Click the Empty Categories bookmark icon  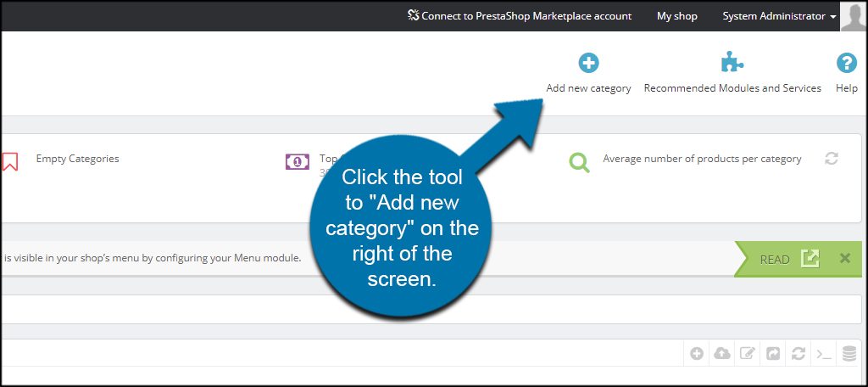[10, 161]
